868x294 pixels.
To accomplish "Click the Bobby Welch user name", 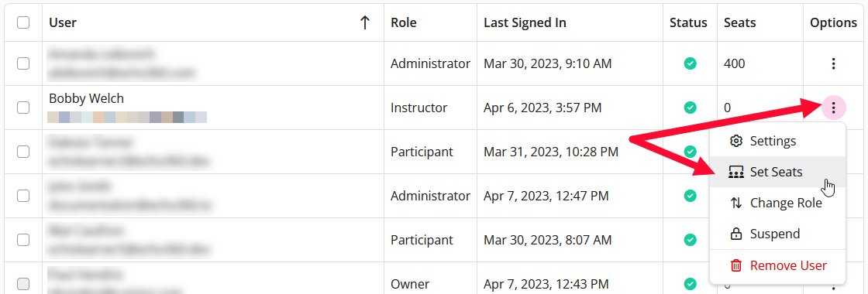I will point(86,98).
